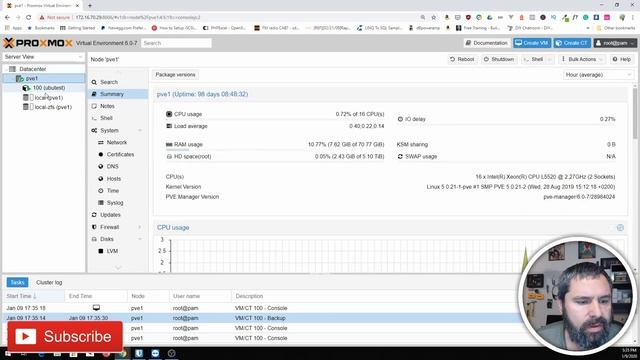The width and height of the screenshot is (640, 360).
Task: Select local-zfs (pve1) storage
Action: tap(53, 107)
